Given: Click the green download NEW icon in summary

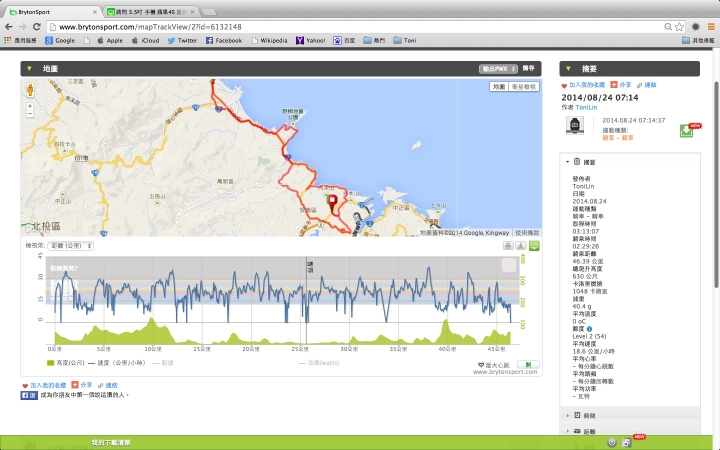Looking at the screenshot, I should point(686,130).
